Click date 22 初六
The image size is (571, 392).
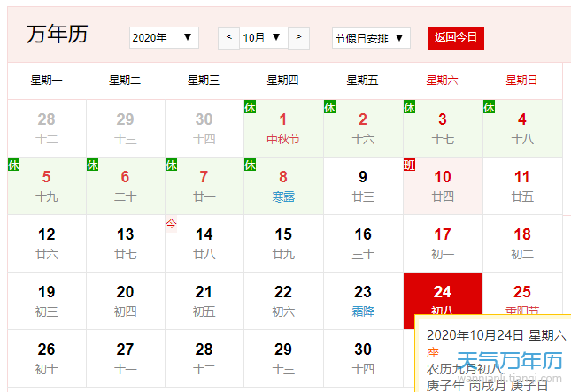[x=283, y=301]
